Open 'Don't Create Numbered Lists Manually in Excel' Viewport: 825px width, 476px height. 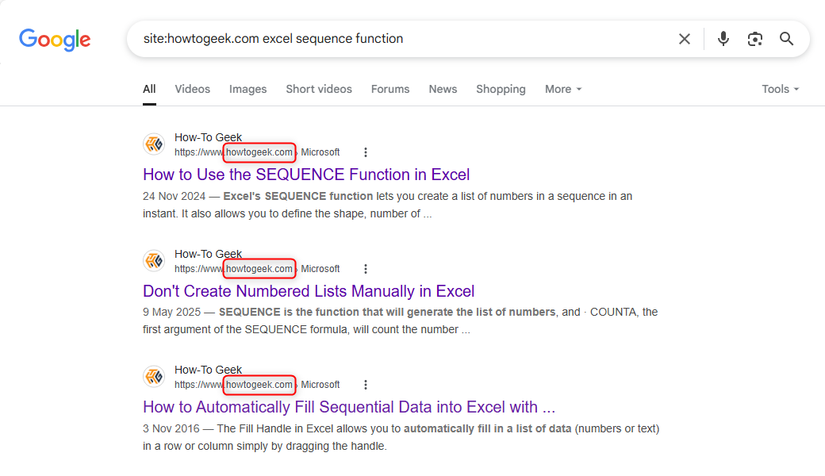tap(308, 291)
